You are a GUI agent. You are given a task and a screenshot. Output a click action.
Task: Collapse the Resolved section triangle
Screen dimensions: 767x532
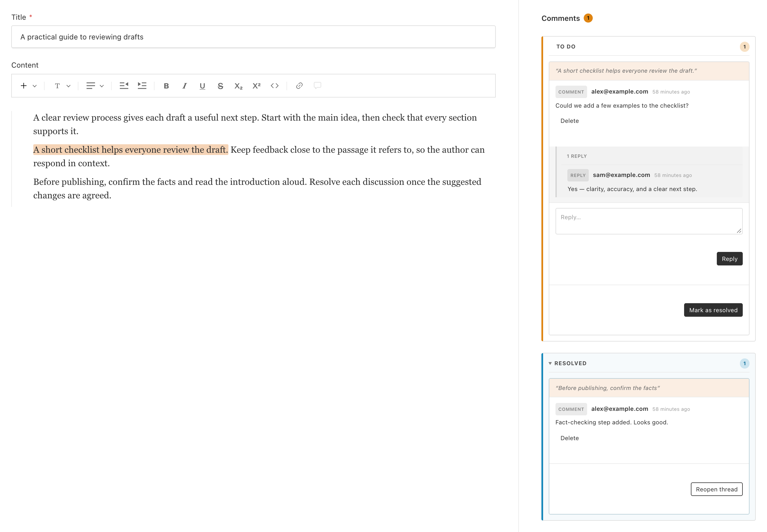(550, 363)
